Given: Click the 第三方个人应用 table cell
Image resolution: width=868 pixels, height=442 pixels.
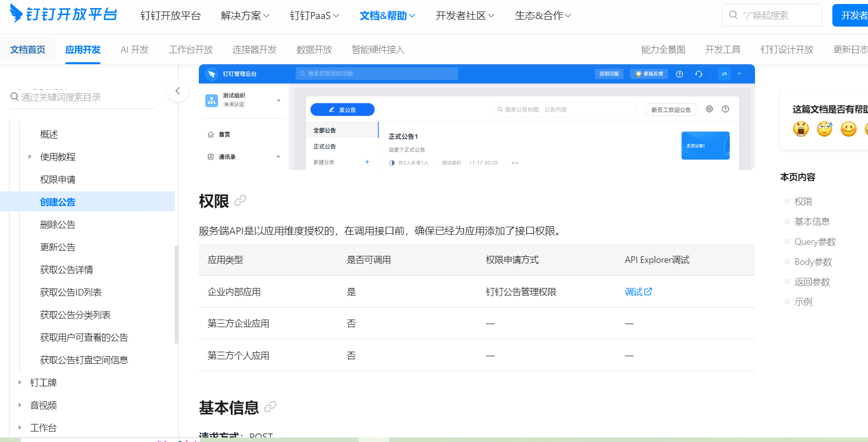Looking at the screenshot, I should pyautogui.click(x=238, y=355).
